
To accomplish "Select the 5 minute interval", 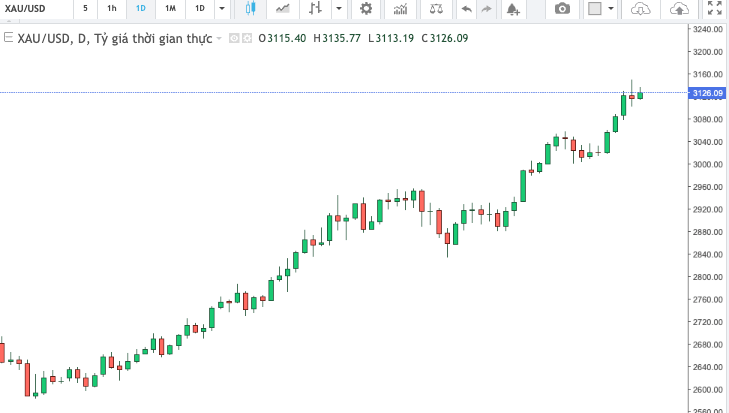I will pyautogui.click(x=85, y=8).
